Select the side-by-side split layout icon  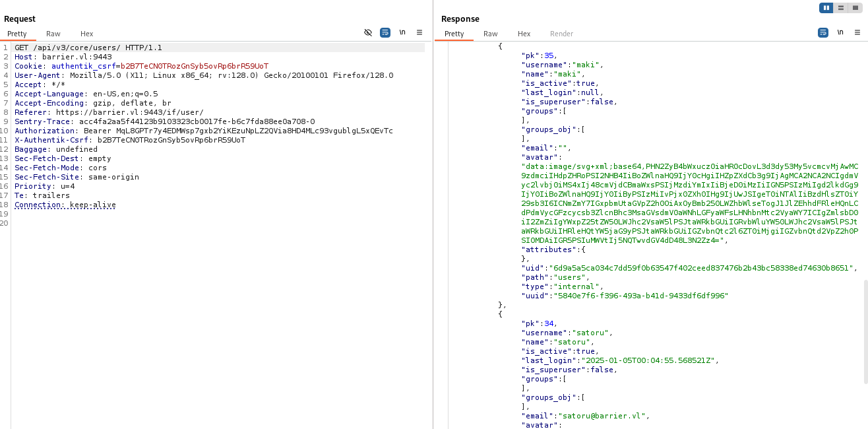[826, 8]
